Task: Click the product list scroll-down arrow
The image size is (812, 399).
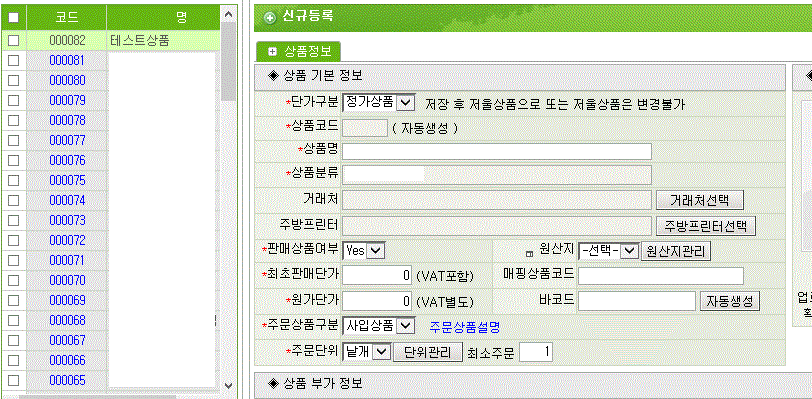Action: 228,385
